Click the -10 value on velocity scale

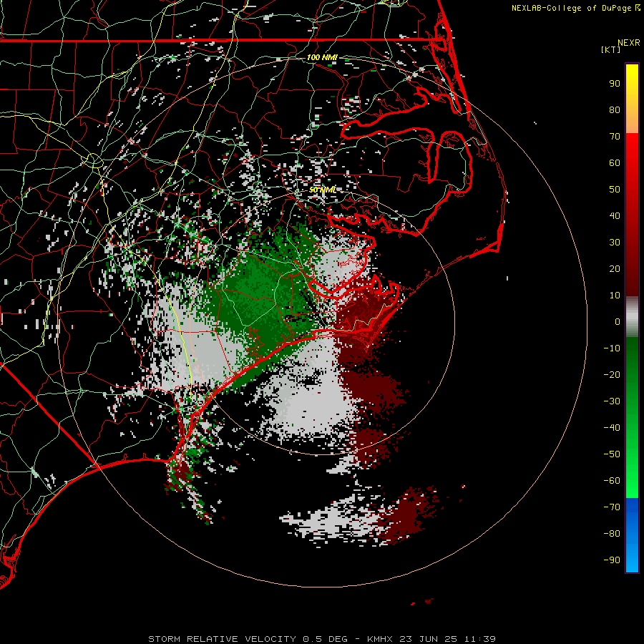pyautogui.click(x=612, y=348)
